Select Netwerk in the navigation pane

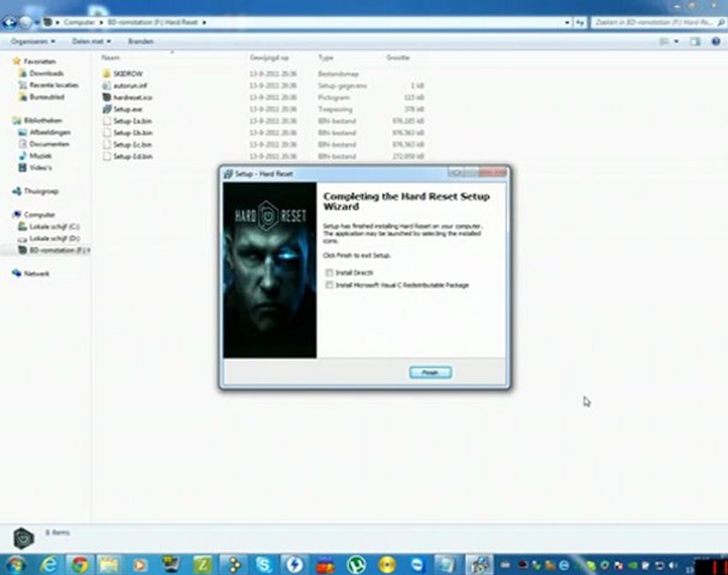click(x=36, y=274)
